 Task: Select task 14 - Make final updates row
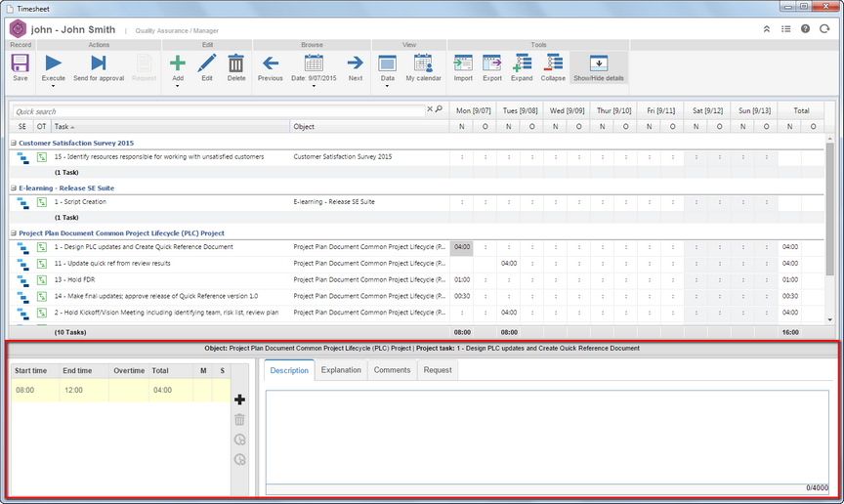click(417, 296)
